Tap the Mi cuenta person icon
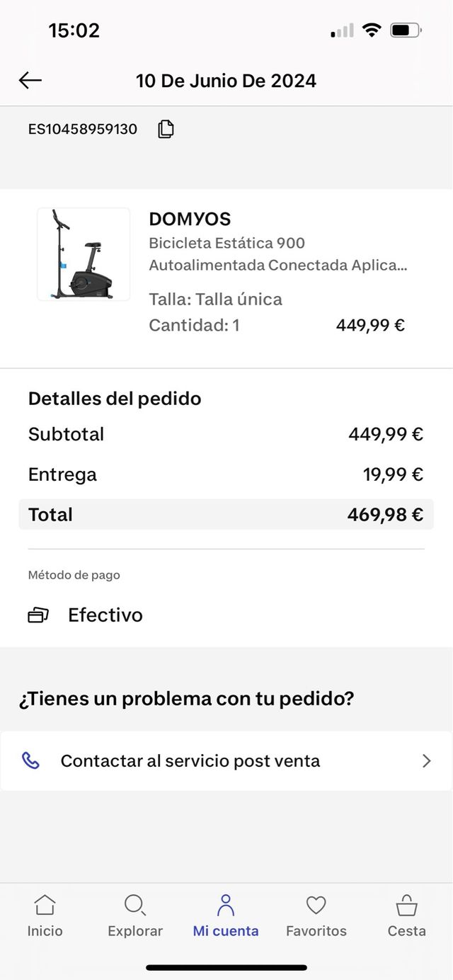Image resolution: width=453 pixels, height=980 pixels. [226, 905]
